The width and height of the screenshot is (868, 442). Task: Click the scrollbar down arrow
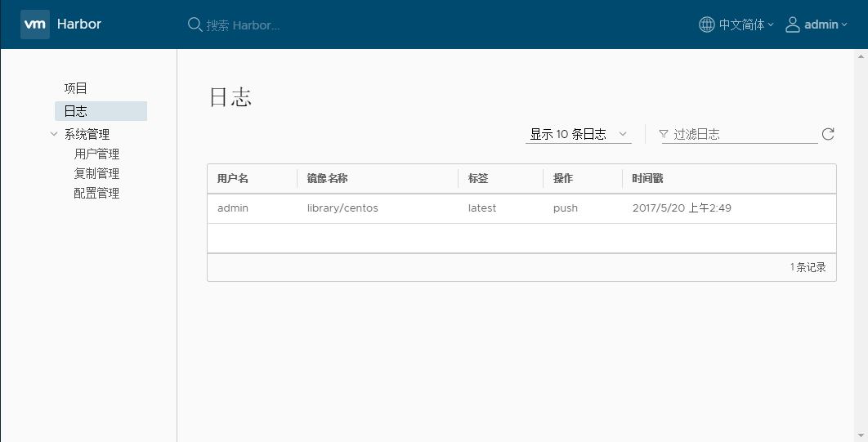[861, 436]
